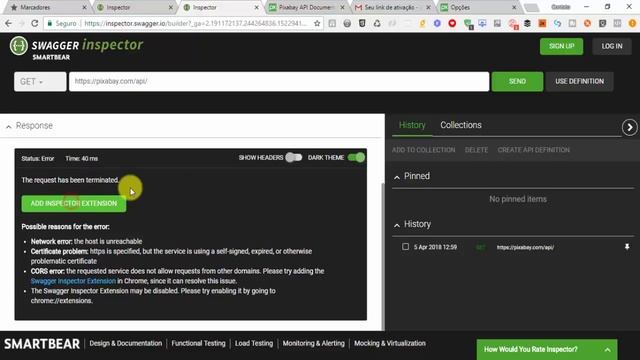Collapse the Response section
This screenshot has width=640, height=360.
(x=9, y=127)
